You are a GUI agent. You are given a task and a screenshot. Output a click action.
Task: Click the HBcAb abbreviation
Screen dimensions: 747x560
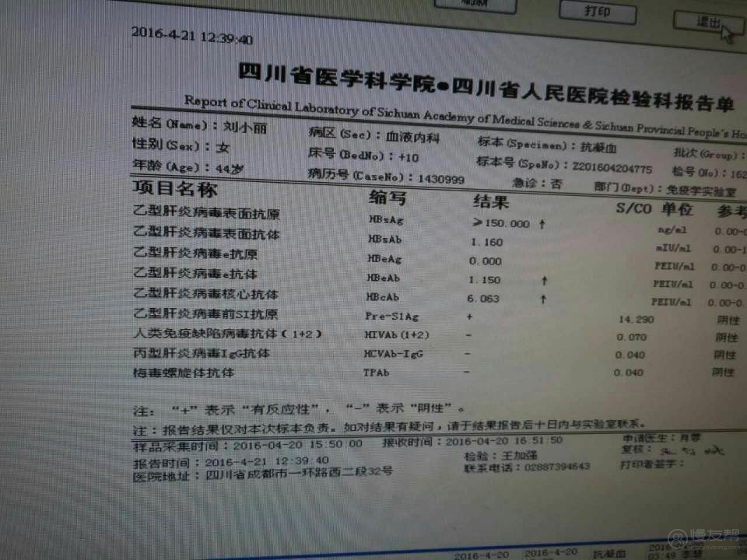coord(382,297)
